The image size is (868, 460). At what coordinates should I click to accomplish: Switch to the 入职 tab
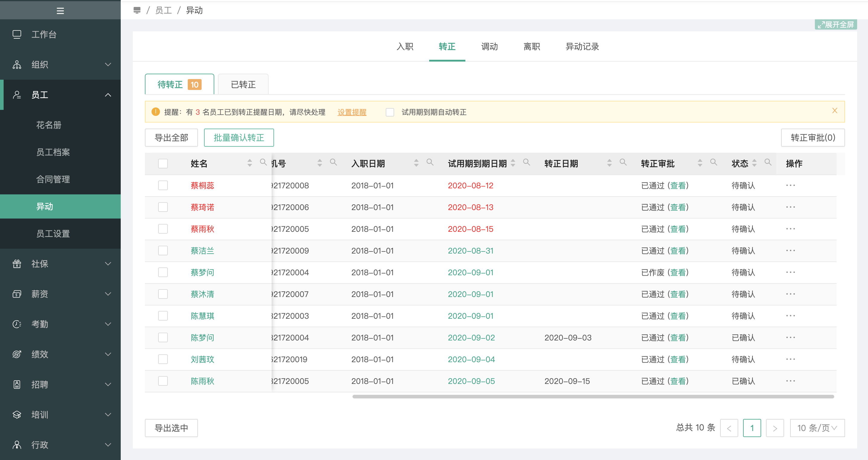[405, 47]
